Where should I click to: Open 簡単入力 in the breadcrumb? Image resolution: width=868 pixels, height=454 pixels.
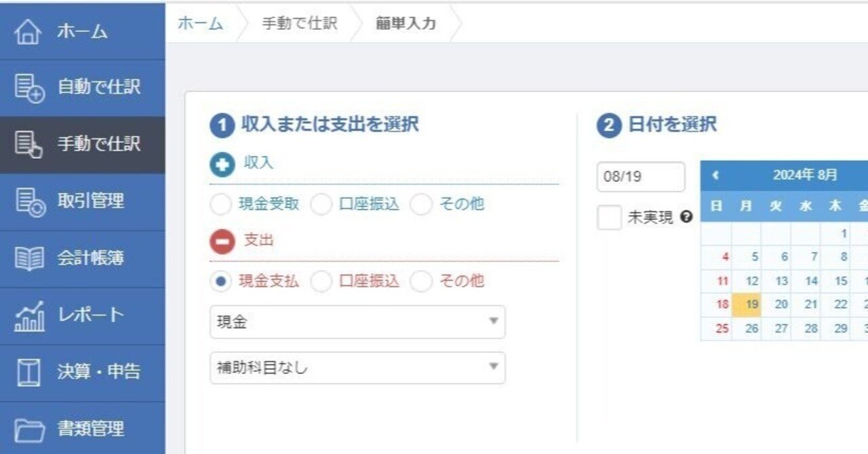(x=403, y=23)
